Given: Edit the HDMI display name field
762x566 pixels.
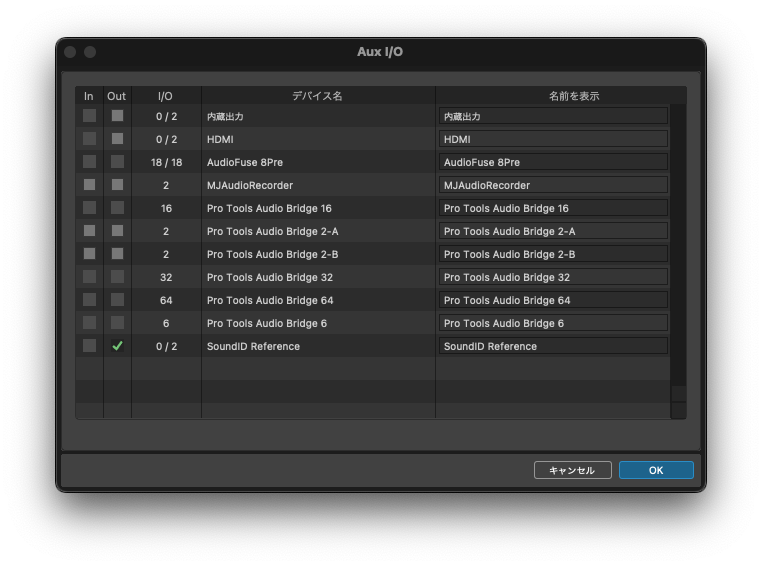Looking at the screenshot, I should pyautogui.click(x=553, y=139).
